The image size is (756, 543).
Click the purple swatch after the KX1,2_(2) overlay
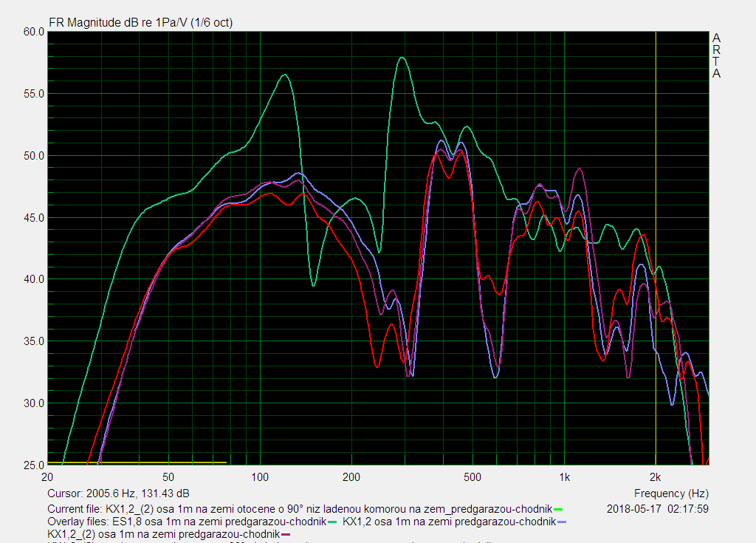(x=286, y=535)
